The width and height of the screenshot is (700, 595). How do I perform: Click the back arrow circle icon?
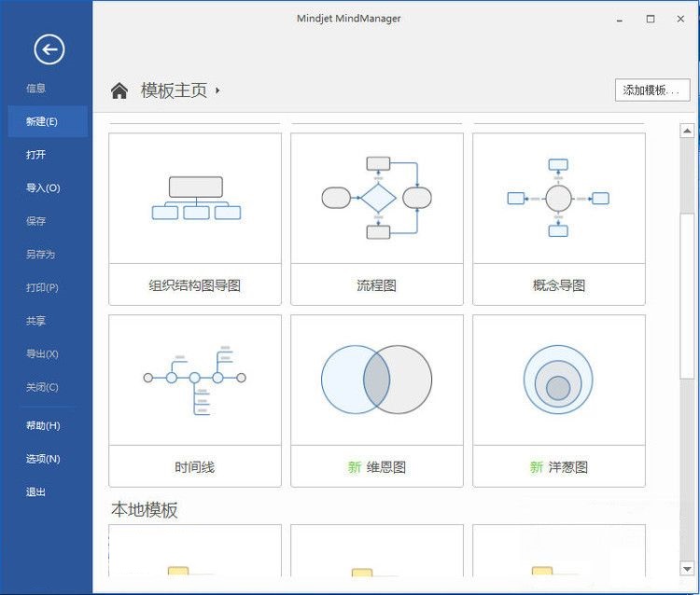[x=49, y=49]
